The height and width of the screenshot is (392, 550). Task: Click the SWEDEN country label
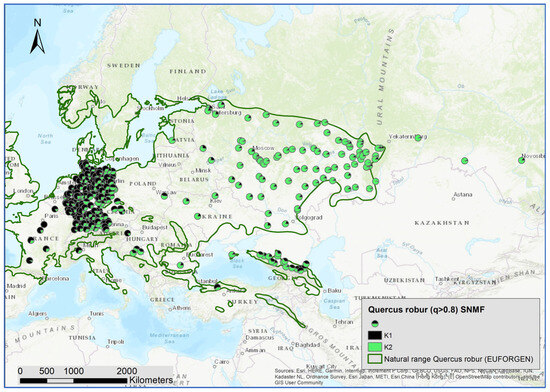tap(123, 66)
